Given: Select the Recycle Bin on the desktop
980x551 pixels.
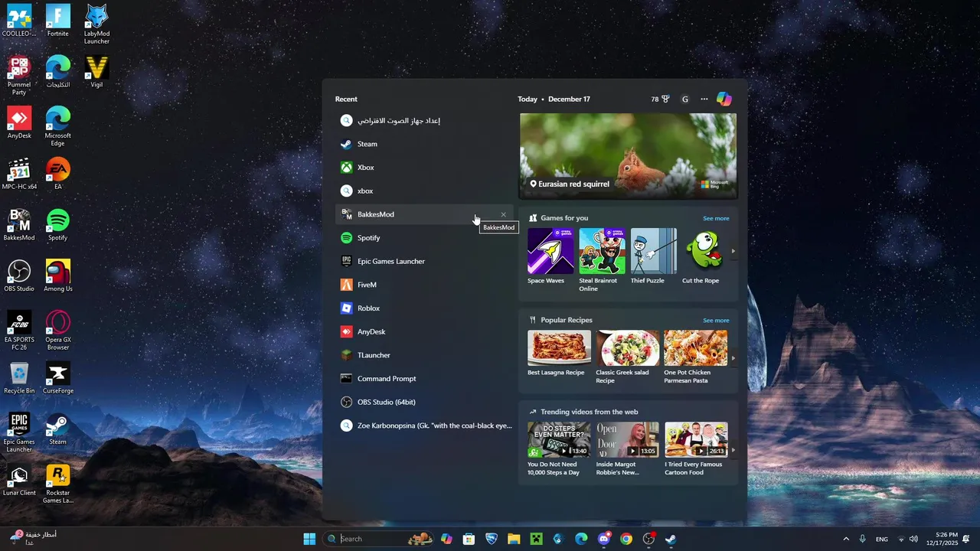Looking at the screenshot, I should click(19, 378).
